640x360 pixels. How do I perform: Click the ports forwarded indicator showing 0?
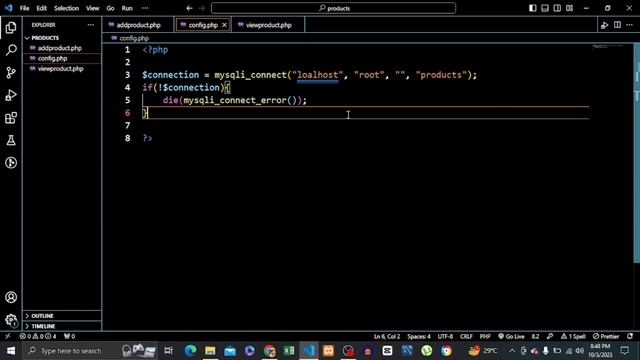tap(69, 336)
